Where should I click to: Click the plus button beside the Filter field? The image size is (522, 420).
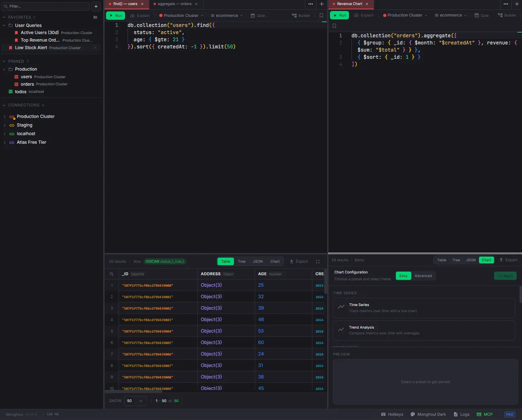[96, 6]
